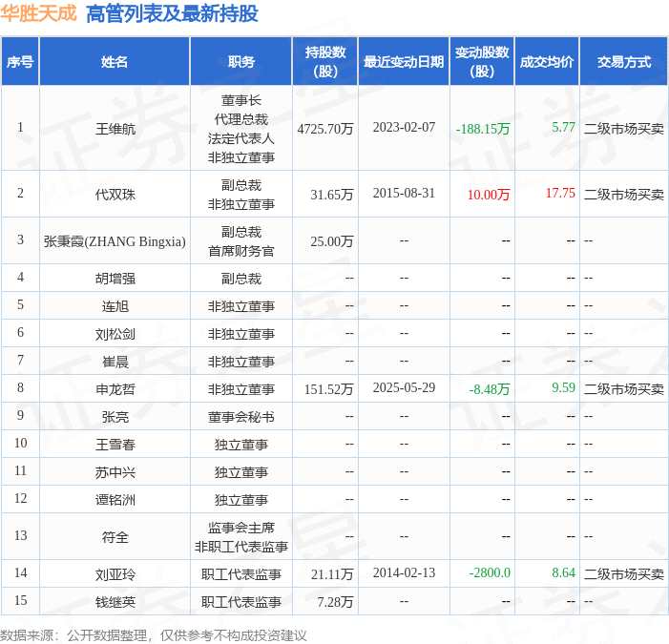Click the name 王雪春
This screenshot has height=644, width=669.
115,446
